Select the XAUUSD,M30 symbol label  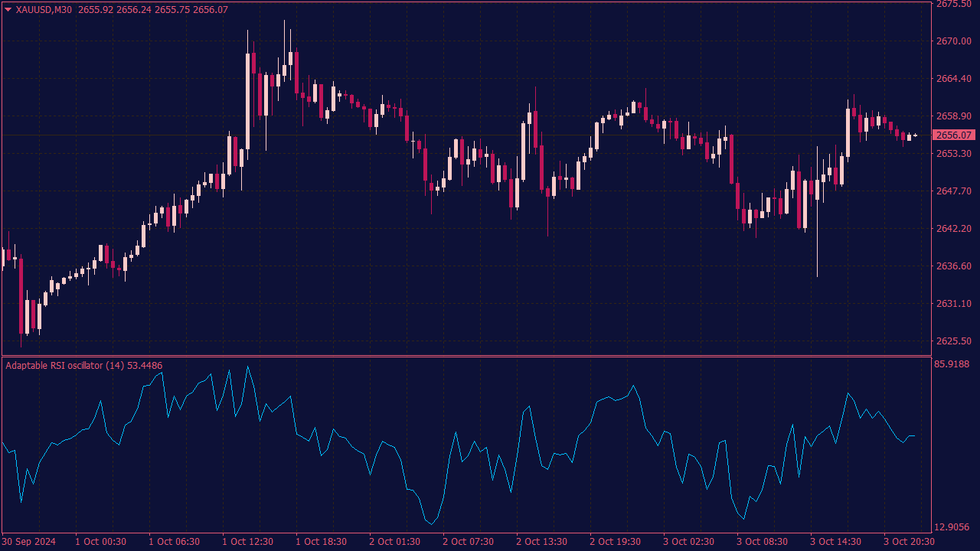coord(44,10)
